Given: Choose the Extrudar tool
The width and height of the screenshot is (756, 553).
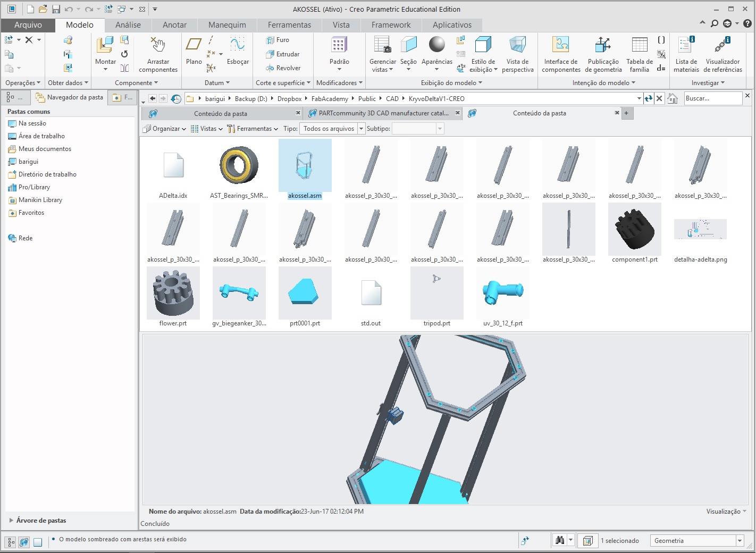Looking at the screenshot, I should [x=283, y=54].
